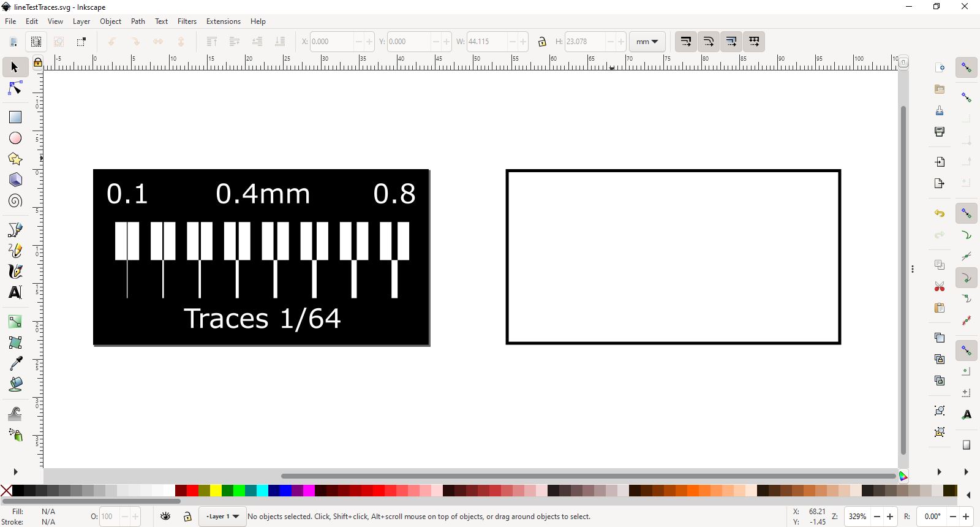
Task: Open the Layer 1 selector dropdown
Action: coord(222,517)
